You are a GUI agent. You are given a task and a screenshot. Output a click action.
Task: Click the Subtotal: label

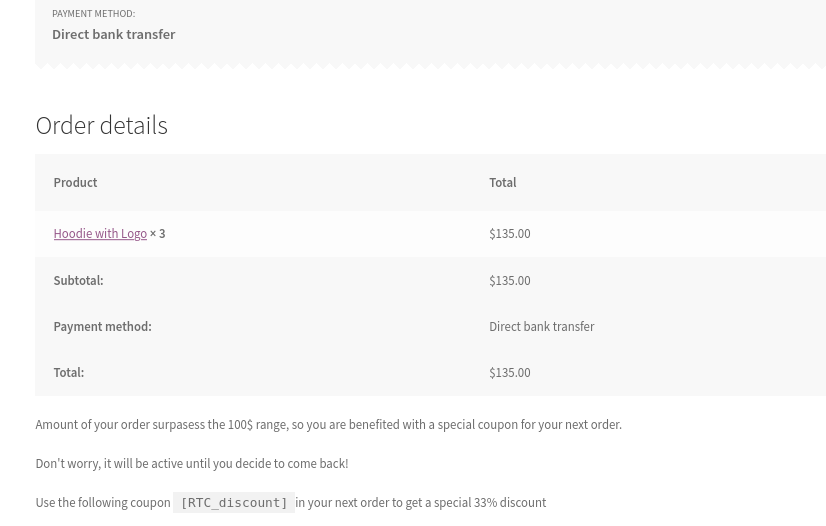click(x=78, y=281)
